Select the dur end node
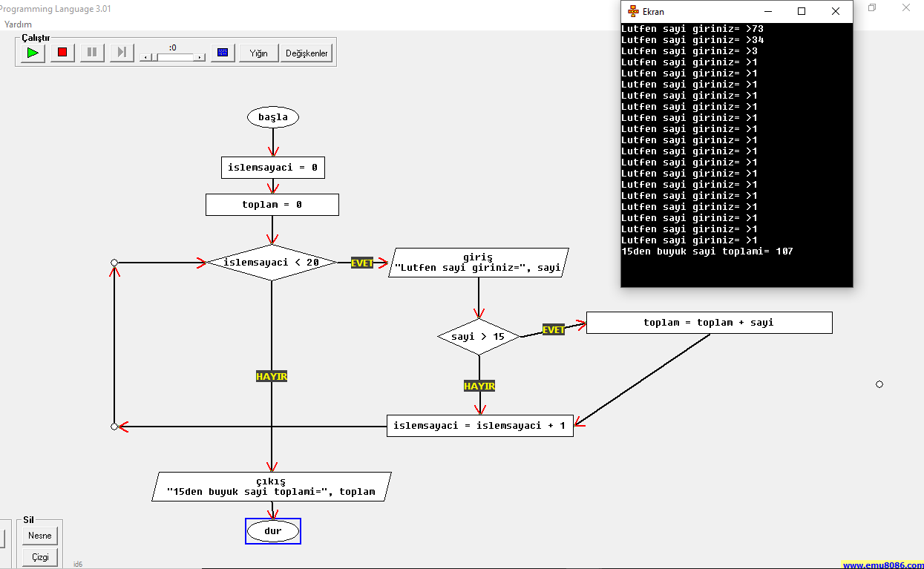Screen dimensions: 924x569 click(273, 531)
